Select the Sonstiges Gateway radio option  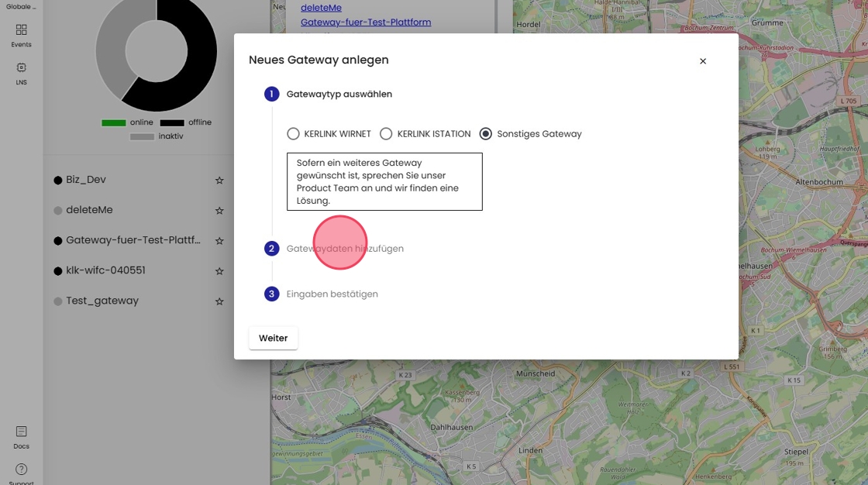(486, 134)
